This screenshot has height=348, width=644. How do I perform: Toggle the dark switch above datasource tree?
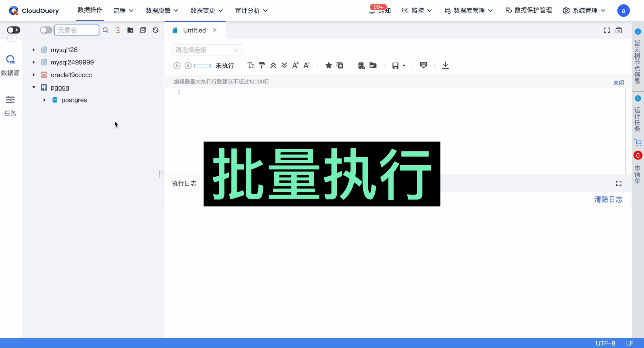point(14,30)
